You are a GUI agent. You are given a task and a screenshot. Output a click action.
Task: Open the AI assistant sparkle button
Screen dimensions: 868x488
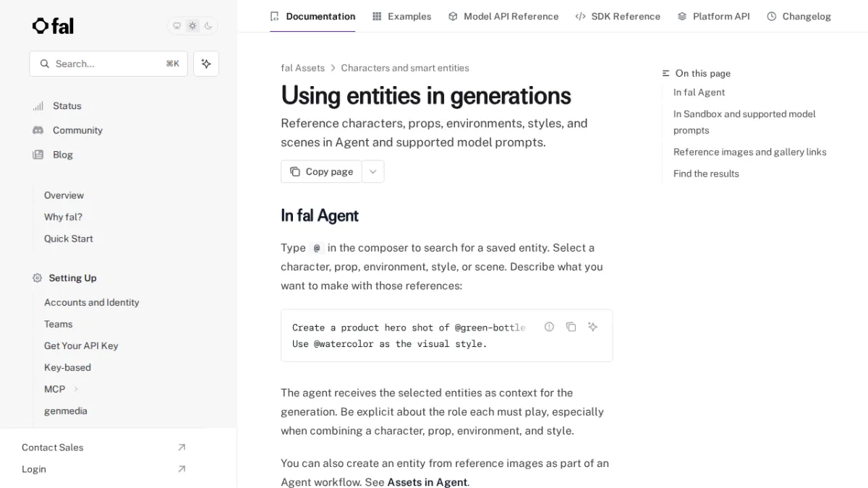206,64
